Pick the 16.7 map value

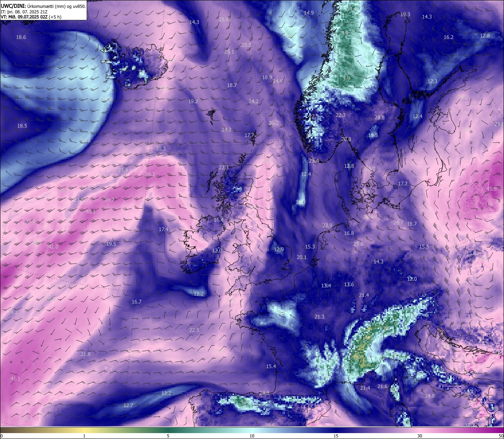(x=136, y=302)
